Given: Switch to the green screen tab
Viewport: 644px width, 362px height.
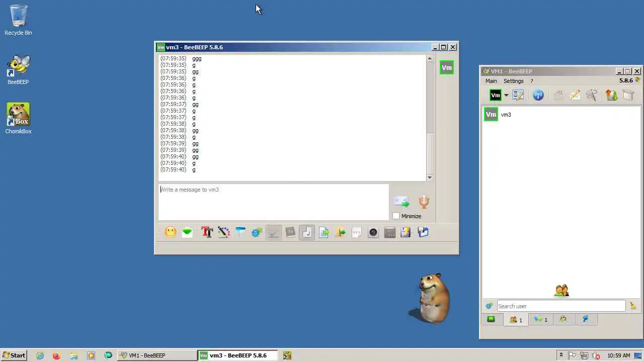Looking at the screenshot, I should click(x=492, y=319).
